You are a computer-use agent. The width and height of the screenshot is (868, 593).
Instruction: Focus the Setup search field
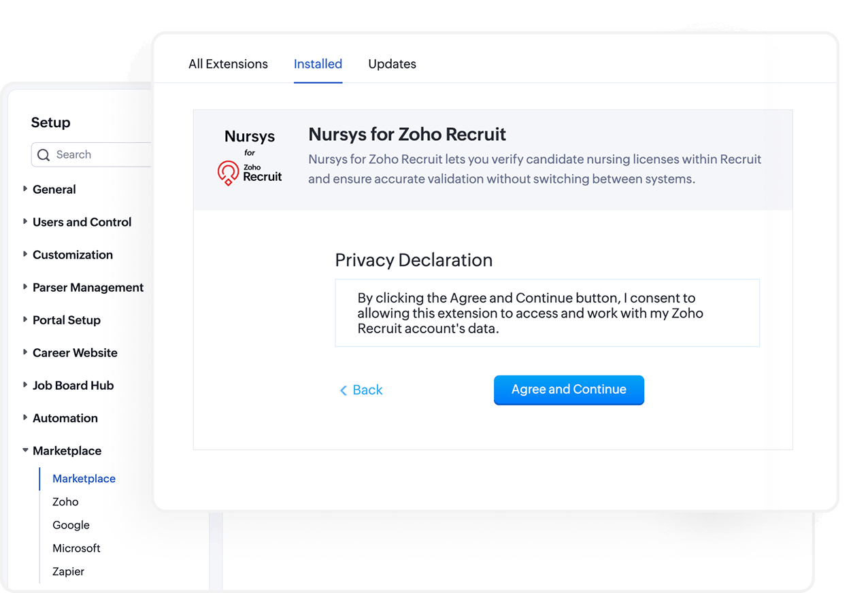click(x=91, y=155)
